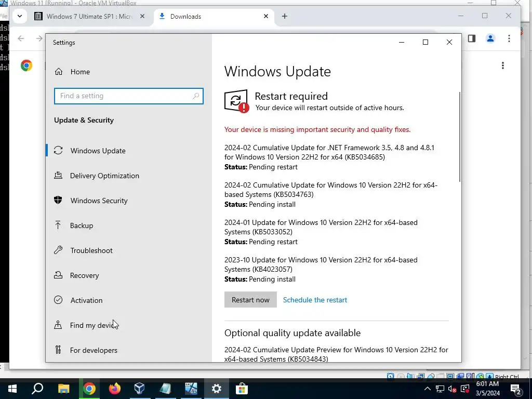Open Windows Security page
Viewport: 532px width, 399px height.
coord(99,201)
